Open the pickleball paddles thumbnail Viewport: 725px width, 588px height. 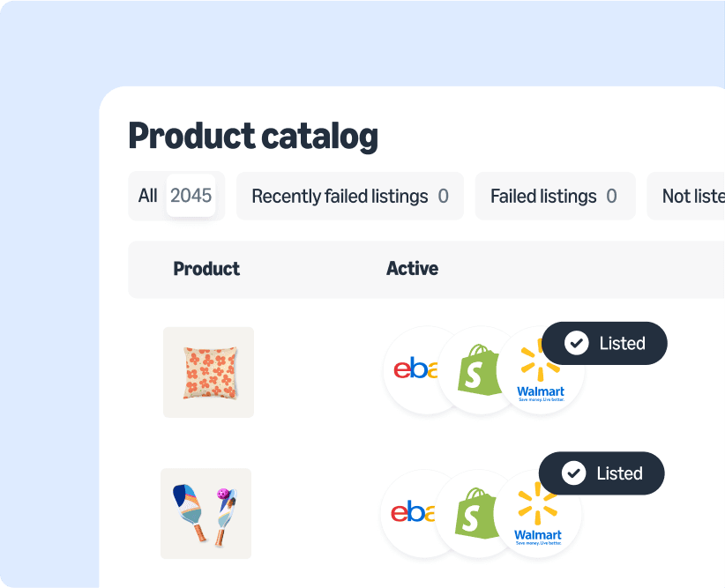pyautogui.click(x=206, y=513)
